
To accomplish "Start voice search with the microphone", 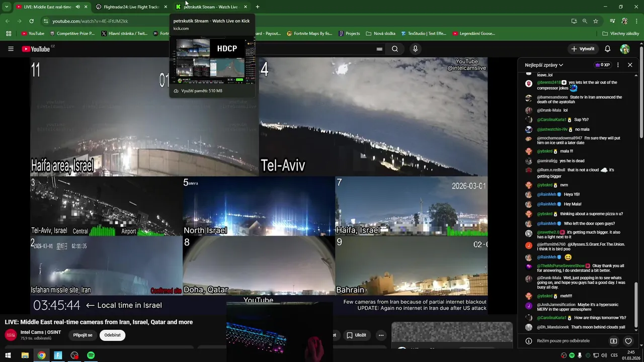I will [x=415, y=49].
